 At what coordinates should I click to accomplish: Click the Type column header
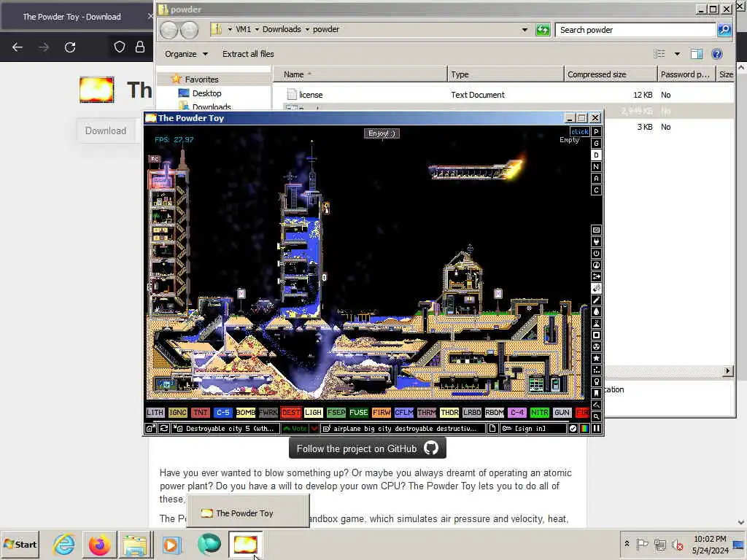click(506, 74)
